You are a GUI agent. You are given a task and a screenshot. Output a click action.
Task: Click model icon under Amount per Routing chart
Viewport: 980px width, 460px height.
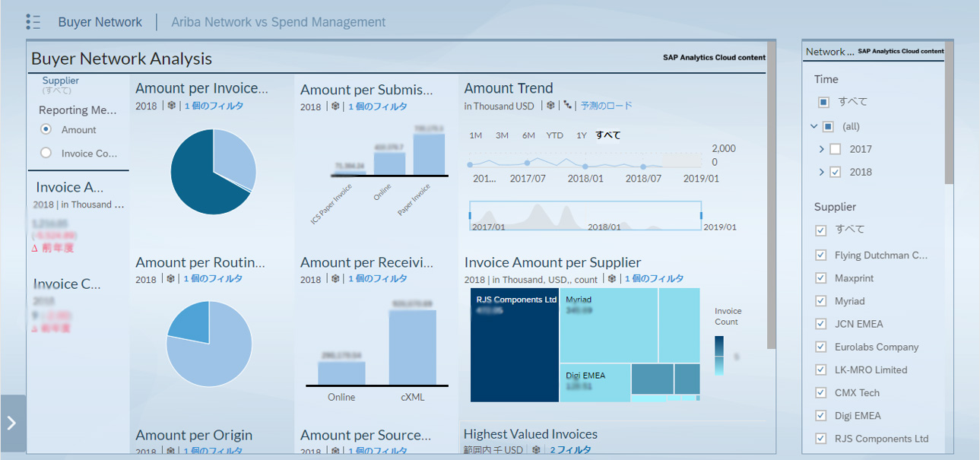point(171,279)
